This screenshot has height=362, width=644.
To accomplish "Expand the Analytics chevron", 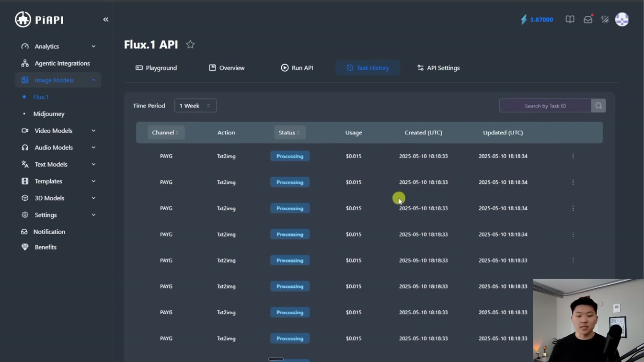I will coord(93,46).
